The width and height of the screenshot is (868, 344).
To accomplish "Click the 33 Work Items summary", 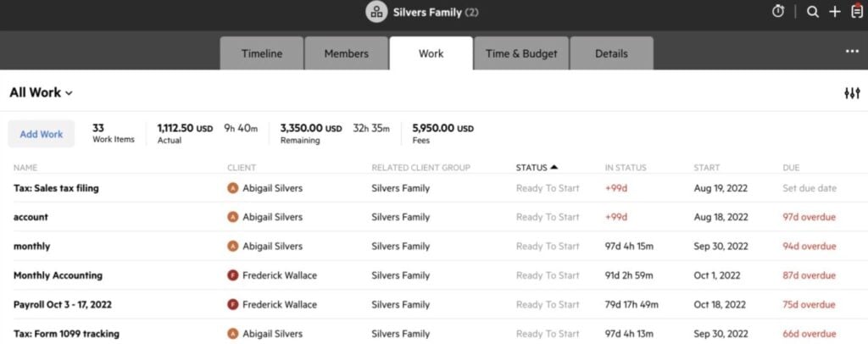I will [113, 133].
